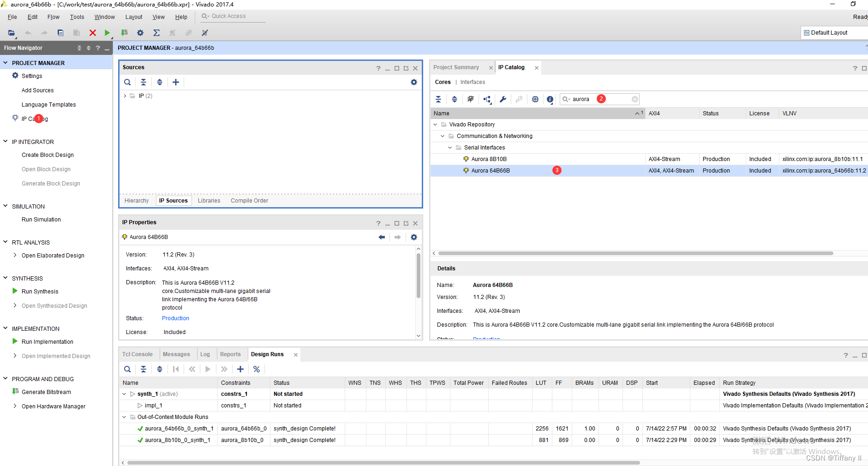Click the red X cancel toolbar icon
Image resolution: width=868 pixels, height=466 pixels.
(93, 33)
